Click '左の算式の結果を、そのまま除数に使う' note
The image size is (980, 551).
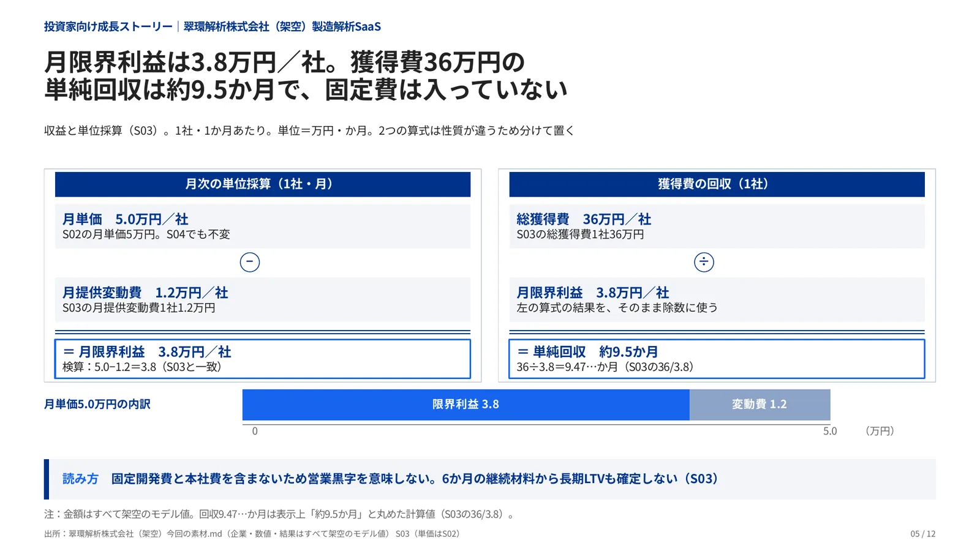(x=617, y=308)
